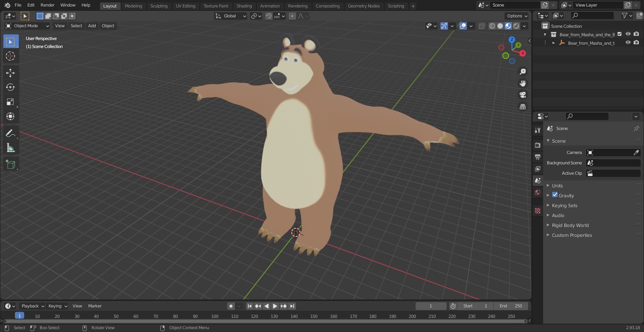644x332 pixels.
Task: Uncheck the Gravity checkbox
Action: tap(555, 195)
